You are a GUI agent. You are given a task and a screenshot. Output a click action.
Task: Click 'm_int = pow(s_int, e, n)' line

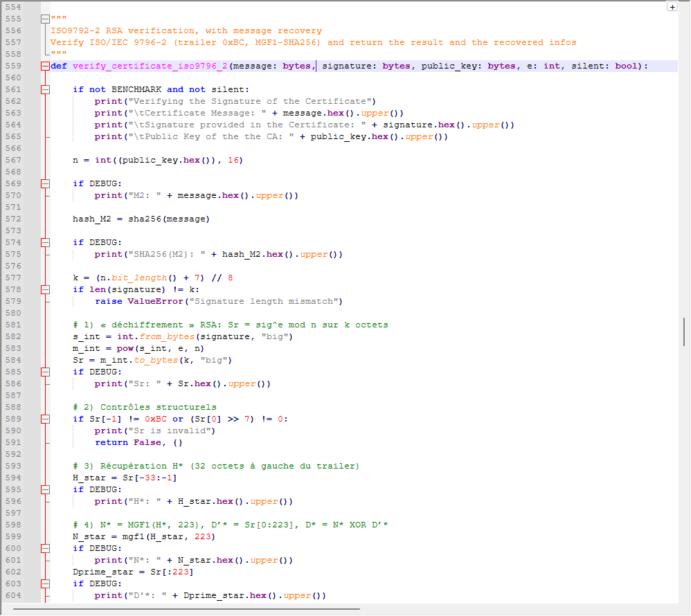(138, 349)
